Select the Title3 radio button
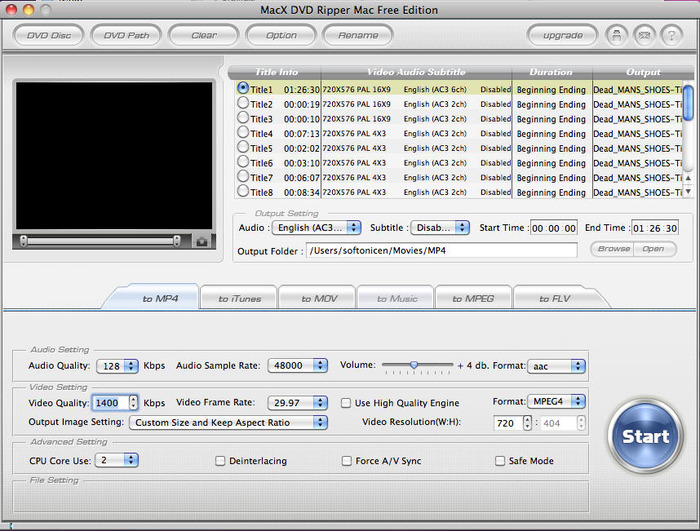The height and width of the screenshot is (531, 700). click(x=243, y=118)
